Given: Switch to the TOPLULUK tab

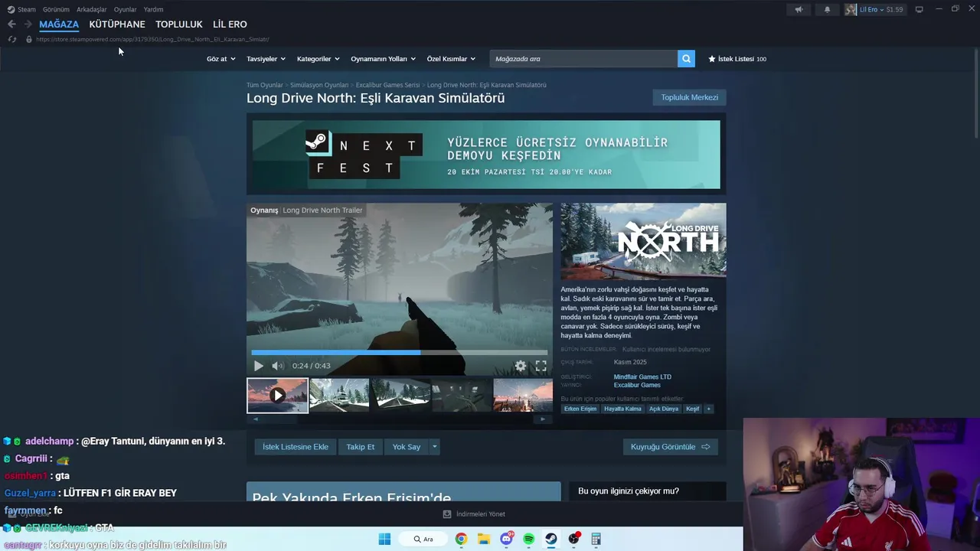Looking at the screenshot, I should [179, 24].
